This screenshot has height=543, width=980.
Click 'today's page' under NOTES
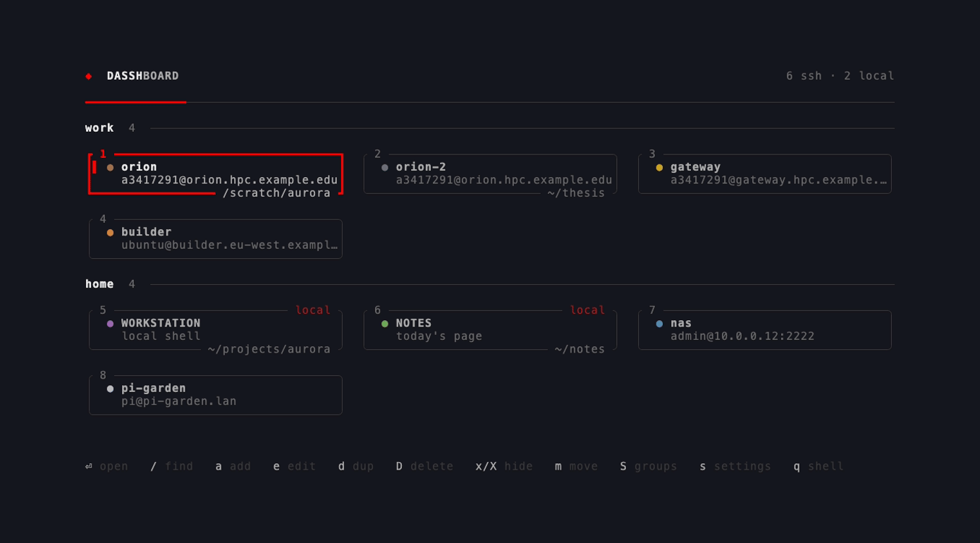pos(439,336)
